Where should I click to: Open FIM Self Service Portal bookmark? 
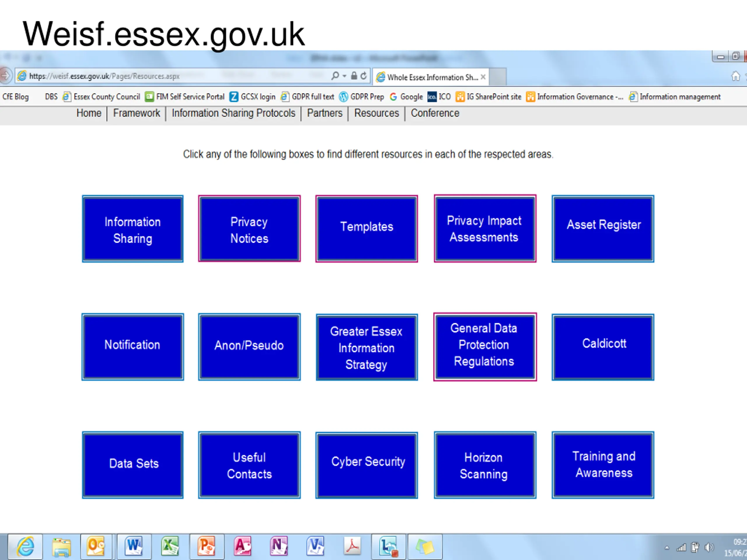[185, 97]
